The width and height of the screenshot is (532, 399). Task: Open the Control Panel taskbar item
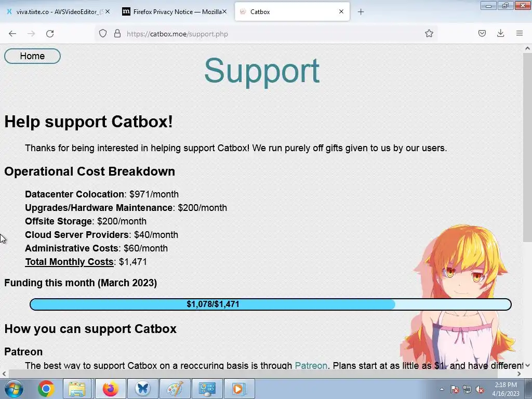coord(207,389)
